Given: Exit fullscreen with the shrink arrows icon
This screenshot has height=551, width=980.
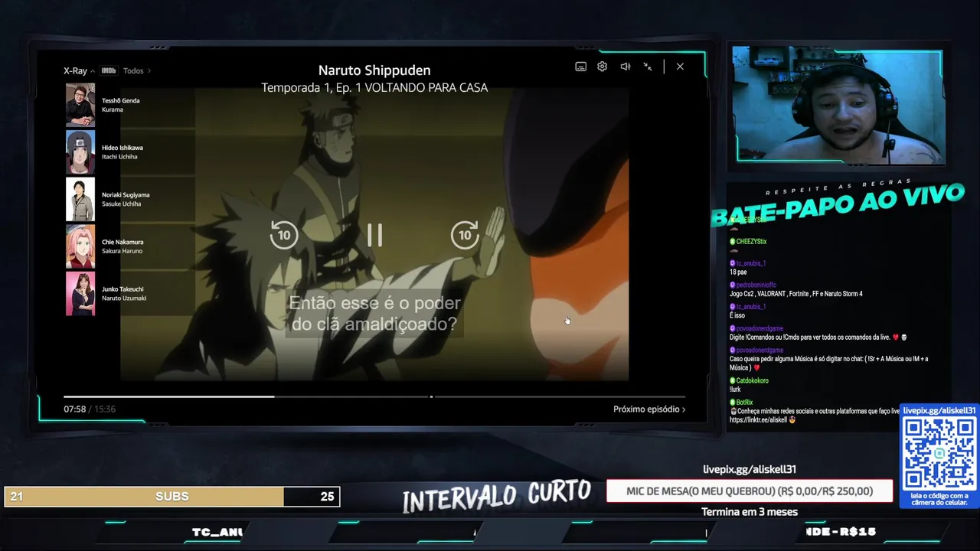Looking at the screenshot, I should (x=648, y=67).
